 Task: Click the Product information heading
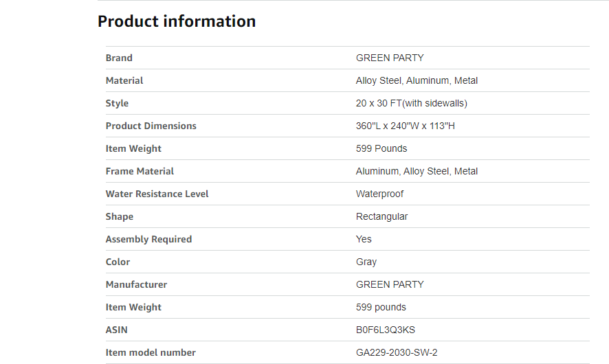pos(177,21)
